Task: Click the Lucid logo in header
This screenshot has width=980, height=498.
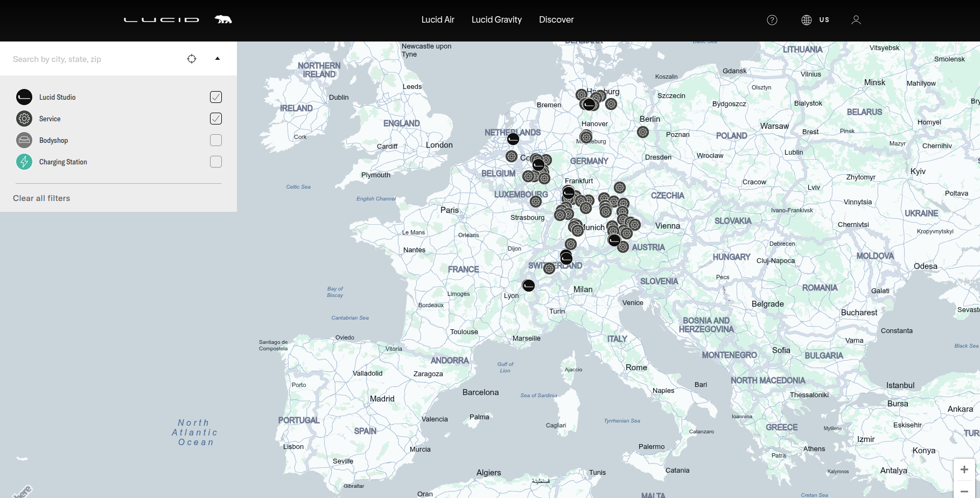Action: [x=161, y=20]
